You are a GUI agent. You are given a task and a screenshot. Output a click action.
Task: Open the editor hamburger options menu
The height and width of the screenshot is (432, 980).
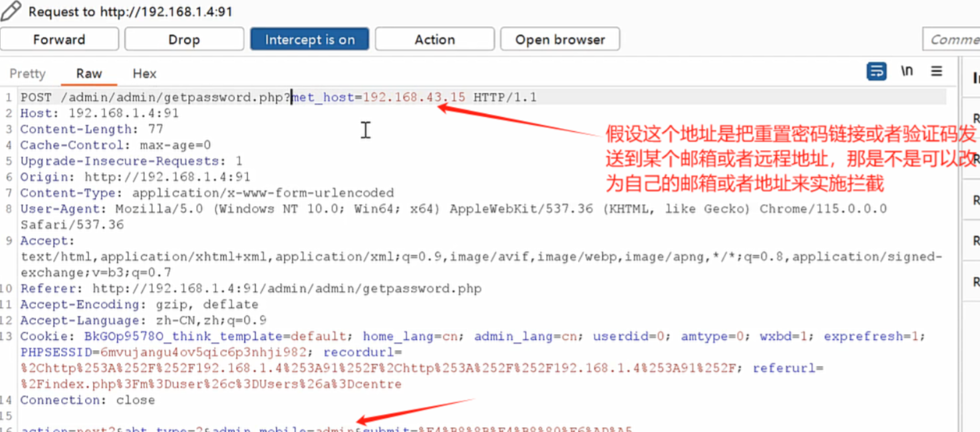pos(936,71)
